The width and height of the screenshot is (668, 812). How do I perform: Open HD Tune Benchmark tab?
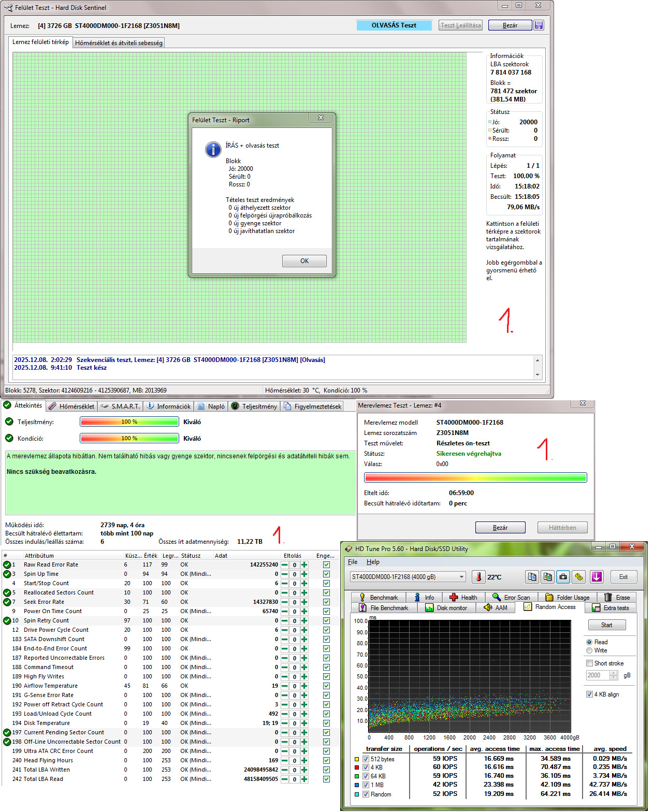378,597
